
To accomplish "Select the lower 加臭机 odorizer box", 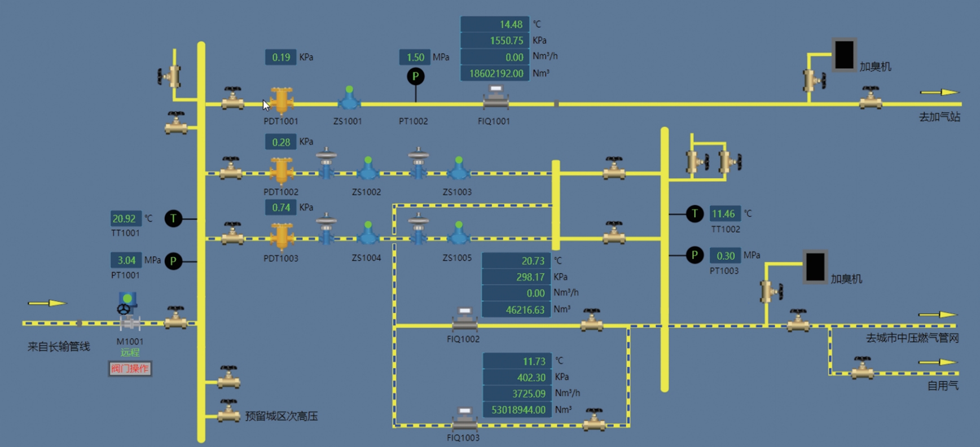I will pyautogui.click(x=815, y=266).
